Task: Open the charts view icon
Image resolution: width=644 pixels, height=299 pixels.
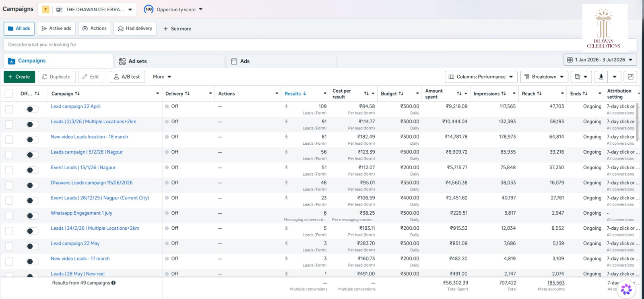Action: click(630, 77)
